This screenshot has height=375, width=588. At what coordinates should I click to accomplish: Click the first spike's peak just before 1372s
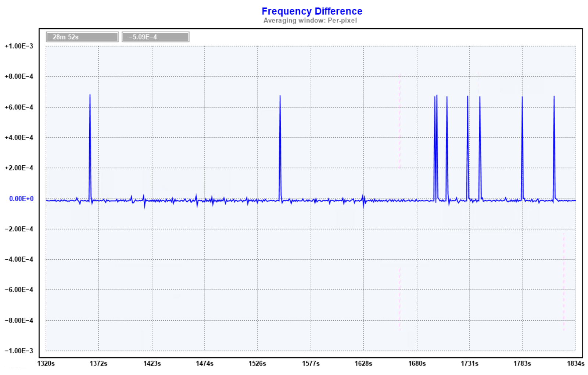click(x=90, y=95)
